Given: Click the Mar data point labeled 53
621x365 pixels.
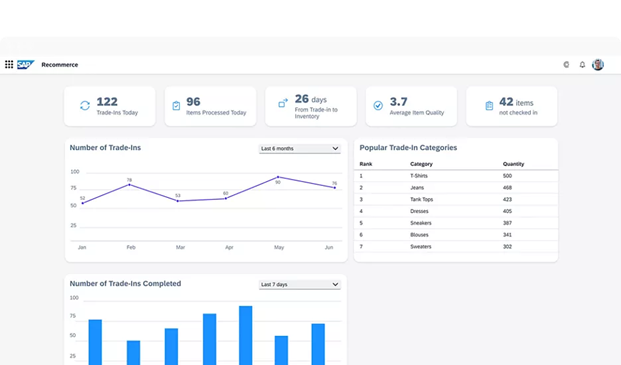Looking at the screenshot, I should click(178, 201).
